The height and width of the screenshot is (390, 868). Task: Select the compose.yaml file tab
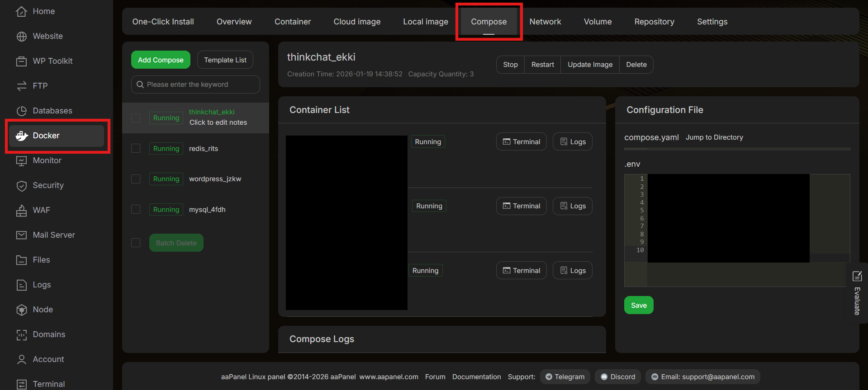coord(651,137)
